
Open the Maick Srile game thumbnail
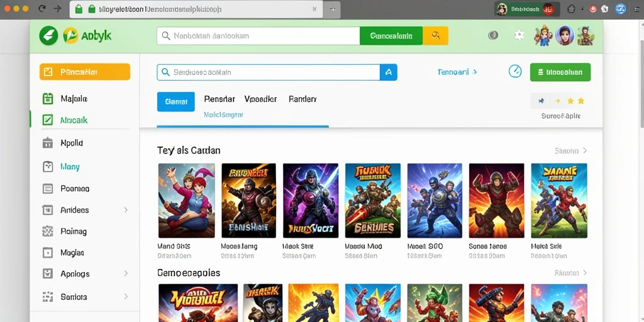[x=559, y=201]
